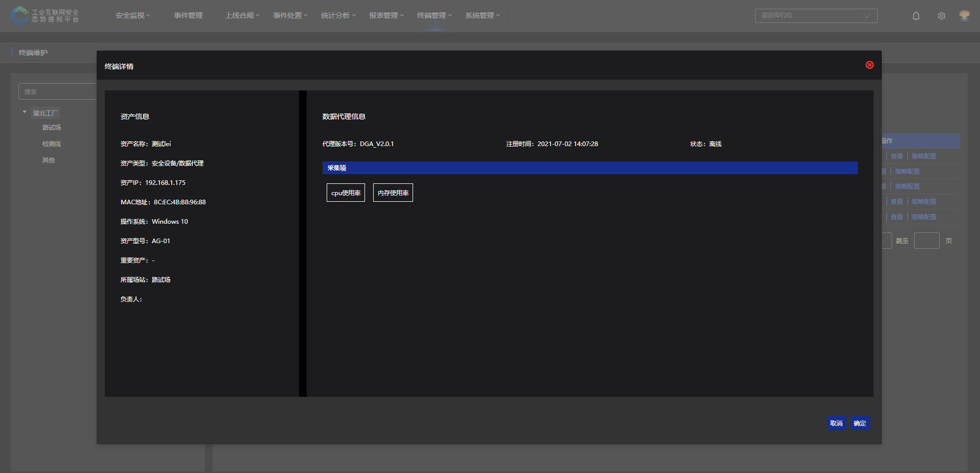The height and width of the screenshot is (473, 980).
Task: Click the user avatar icon
Action: [964, 16]
